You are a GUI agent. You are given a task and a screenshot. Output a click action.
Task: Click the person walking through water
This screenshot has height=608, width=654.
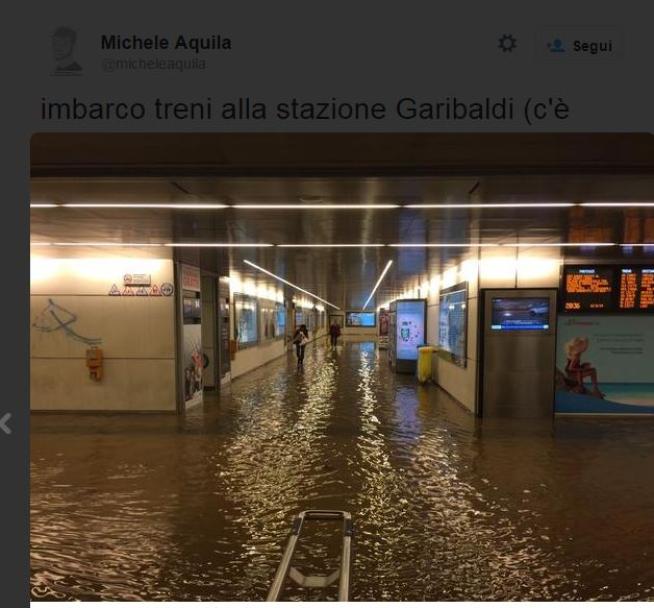[301, 344]
